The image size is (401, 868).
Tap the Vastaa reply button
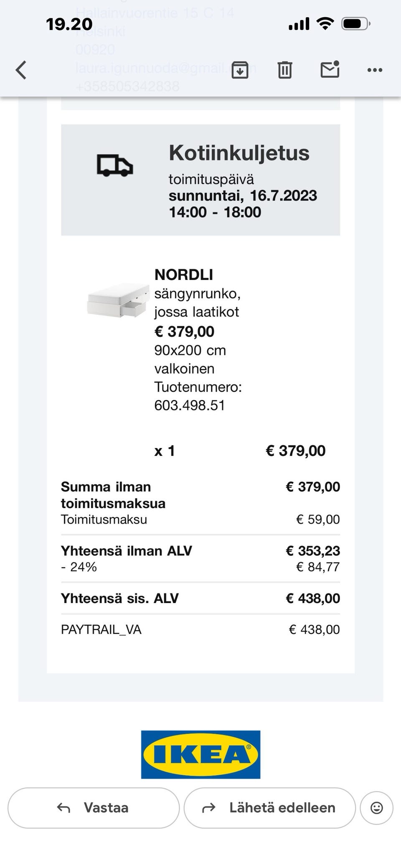(x=94, y=808)
